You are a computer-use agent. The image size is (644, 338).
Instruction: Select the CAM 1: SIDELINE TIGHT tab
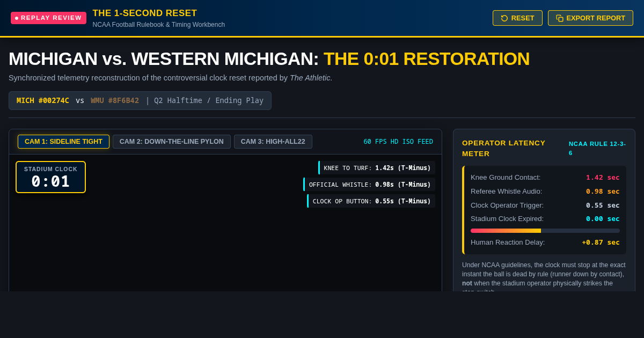(63, 142)
